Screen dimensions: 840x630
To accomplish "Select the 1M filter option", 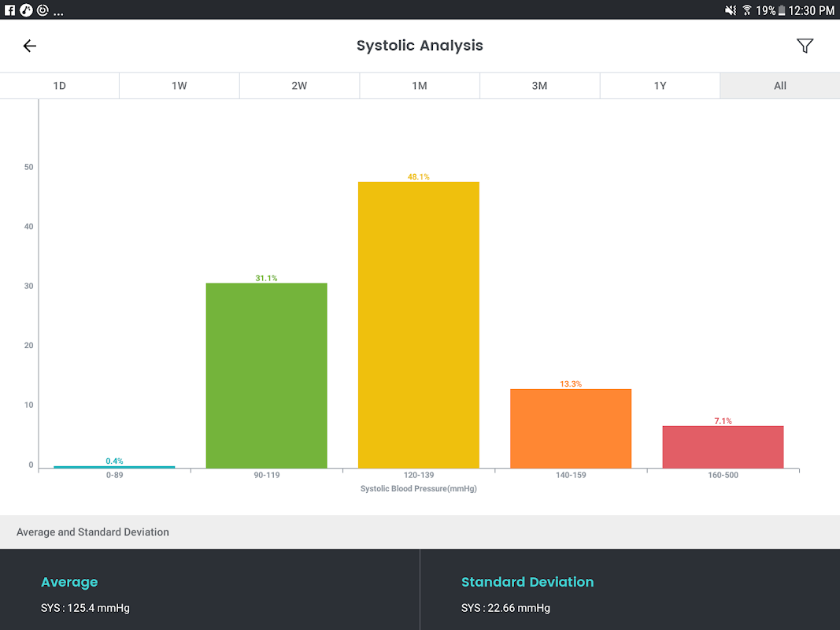I will [419, 85].
